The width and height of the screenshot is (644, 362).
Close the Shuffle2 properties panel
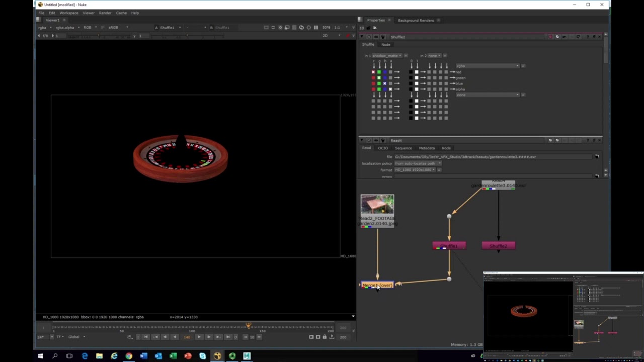(599, 37)
